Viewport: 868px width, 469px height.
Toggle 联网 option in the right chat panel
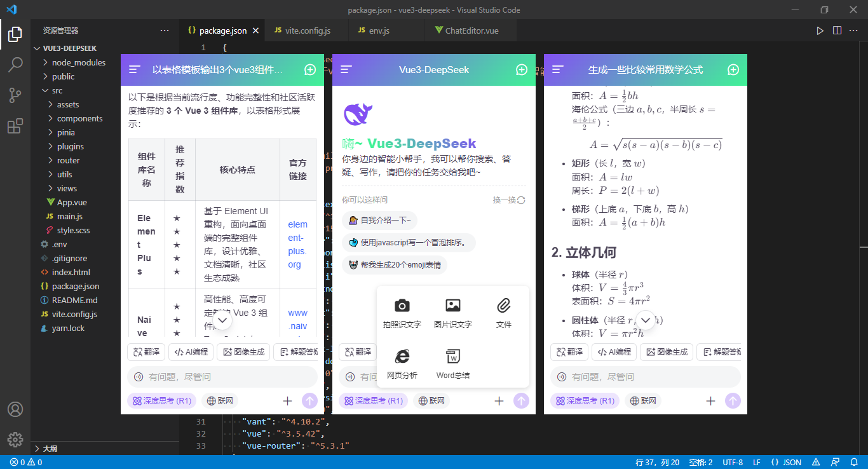643,401
